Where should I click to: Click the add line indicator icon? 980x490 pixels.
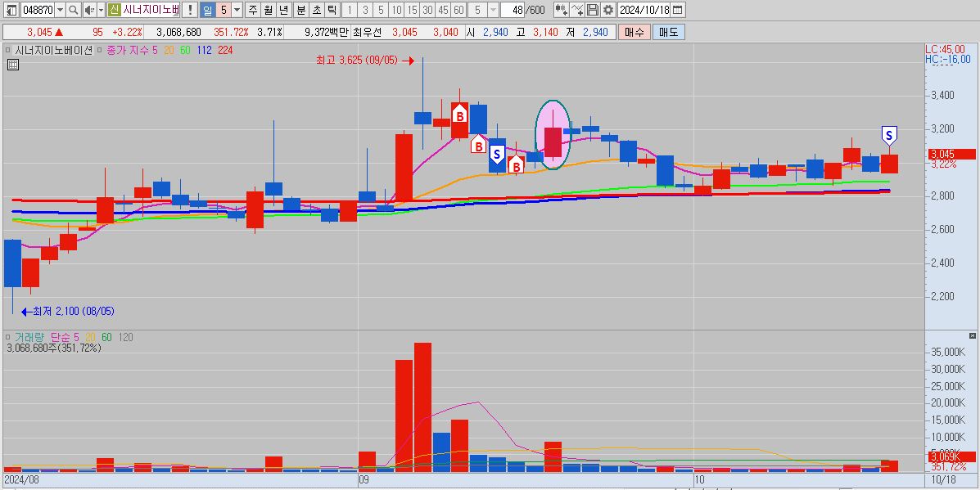click(577, 10)
